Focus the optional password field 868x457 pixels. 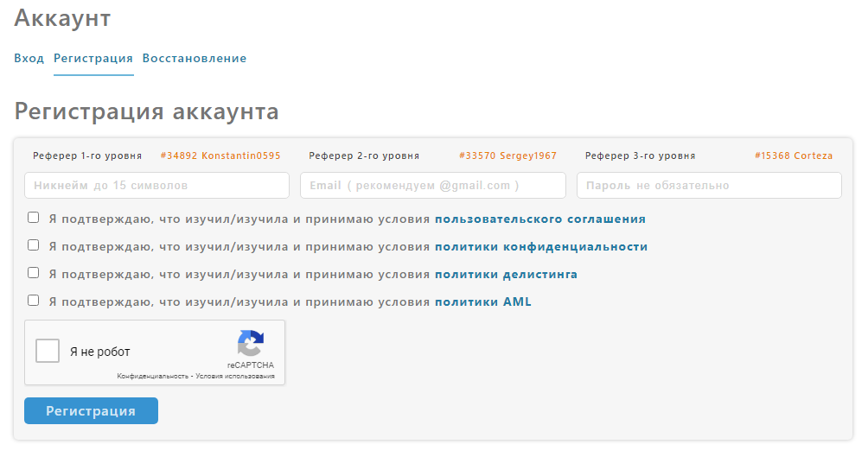(x=708, y=186)
